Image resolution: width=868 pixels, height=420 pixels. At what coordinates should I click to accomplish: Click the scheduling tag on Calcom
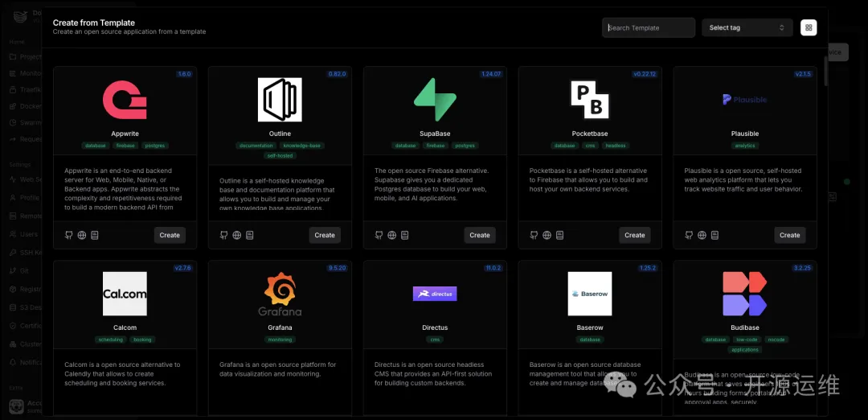coord(111,340)
